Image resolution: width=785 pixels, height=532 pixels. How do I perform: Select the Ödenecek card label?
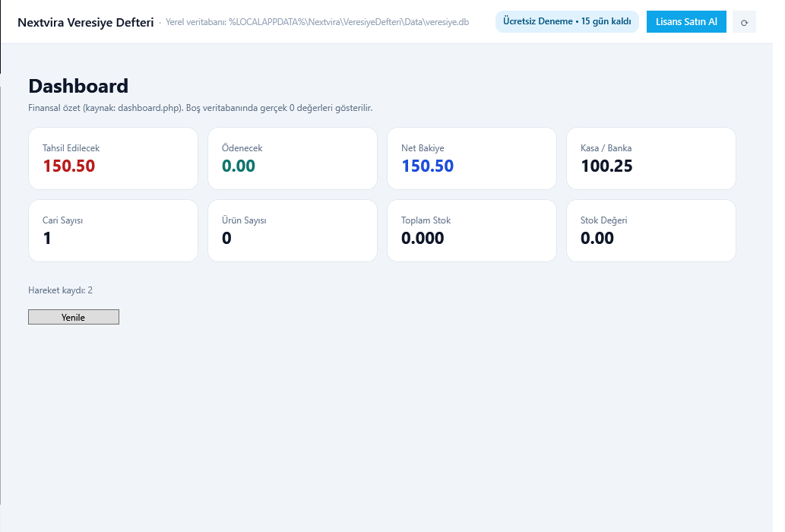click(x=242, y=148)
